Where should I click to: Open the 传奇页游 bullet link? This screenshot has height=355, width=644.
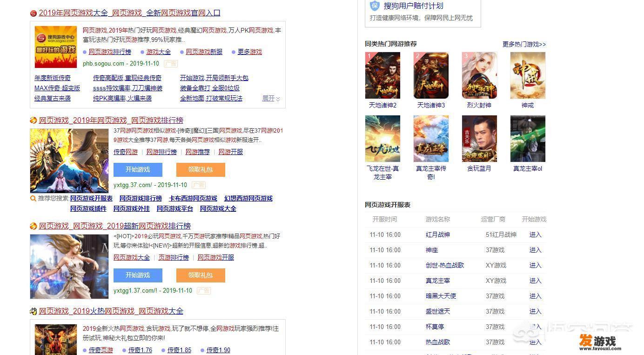click(101, 350)
